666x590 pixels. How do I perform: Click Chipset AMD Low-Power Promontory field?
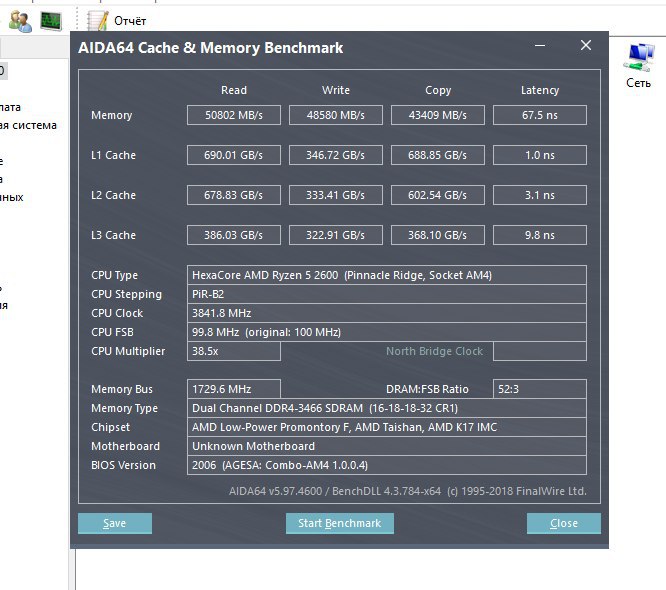click(387, 427)
